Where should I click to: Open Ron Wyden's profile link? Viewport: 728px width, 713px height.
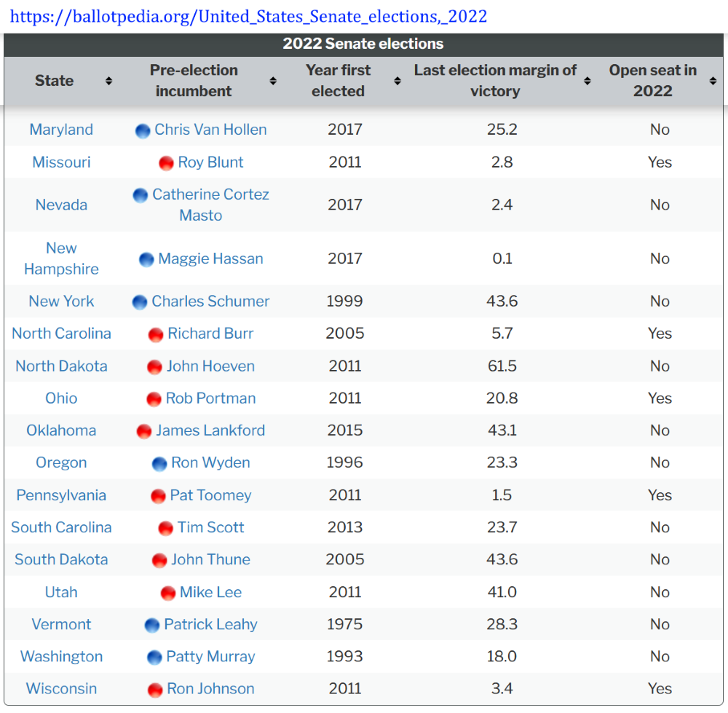[210, 462]
